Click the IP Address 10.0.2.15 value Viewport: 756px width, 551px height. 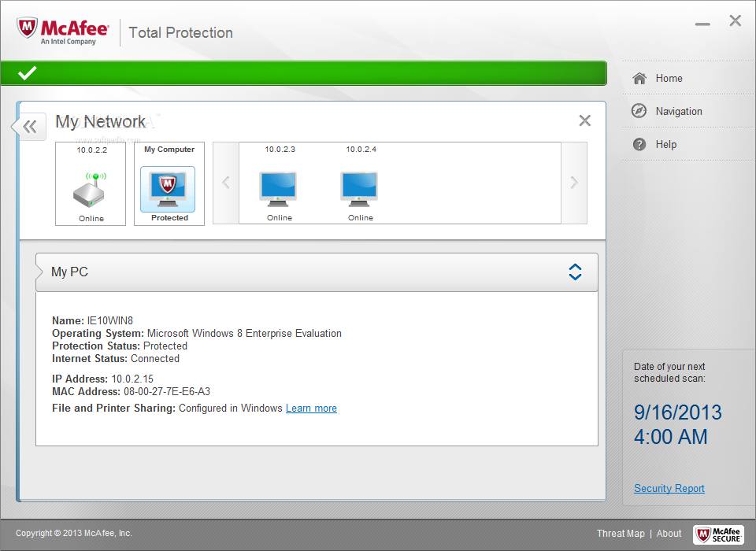(x=132, y=379)
